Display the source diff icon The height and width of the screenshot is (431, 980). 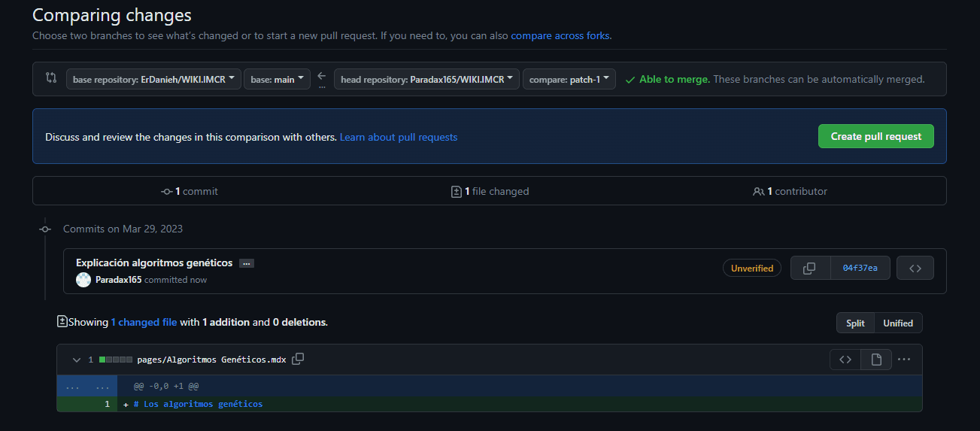(845, 360)
